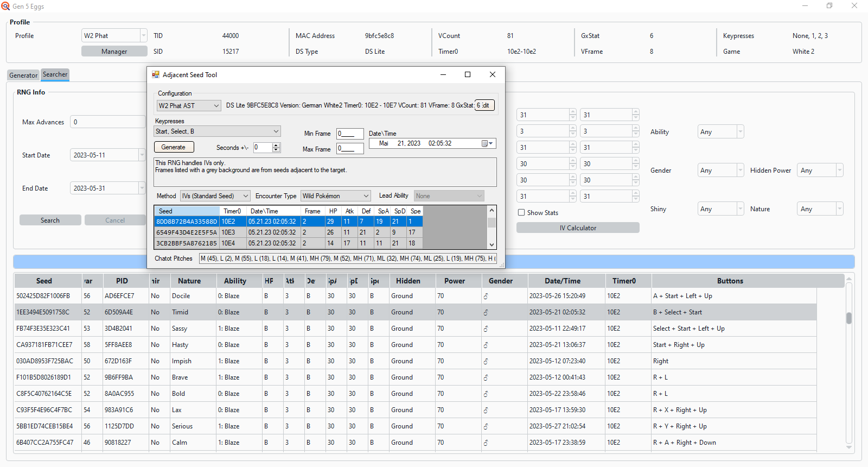Click the Generate button
This screenshot has height=467, width=868.
[174, 147]
